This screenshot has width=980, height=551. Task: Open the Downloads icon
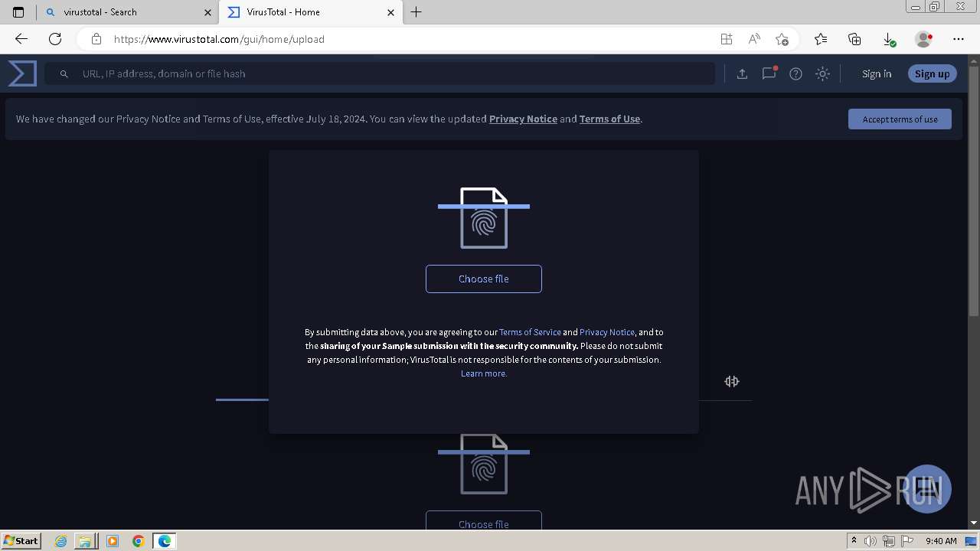(888, 39)
